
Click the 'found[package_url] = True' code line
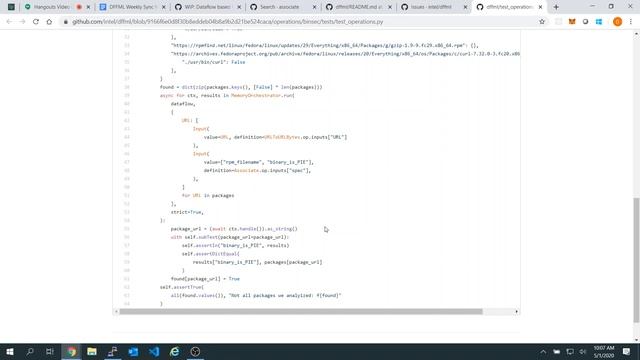coord(205,279)
